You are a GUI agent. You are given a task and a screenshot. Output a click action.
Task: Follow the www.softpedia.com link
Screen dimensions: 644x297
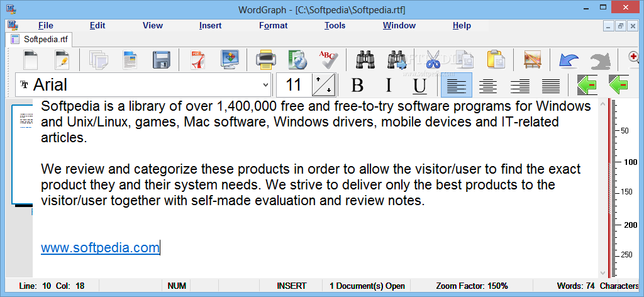[100, 248]
